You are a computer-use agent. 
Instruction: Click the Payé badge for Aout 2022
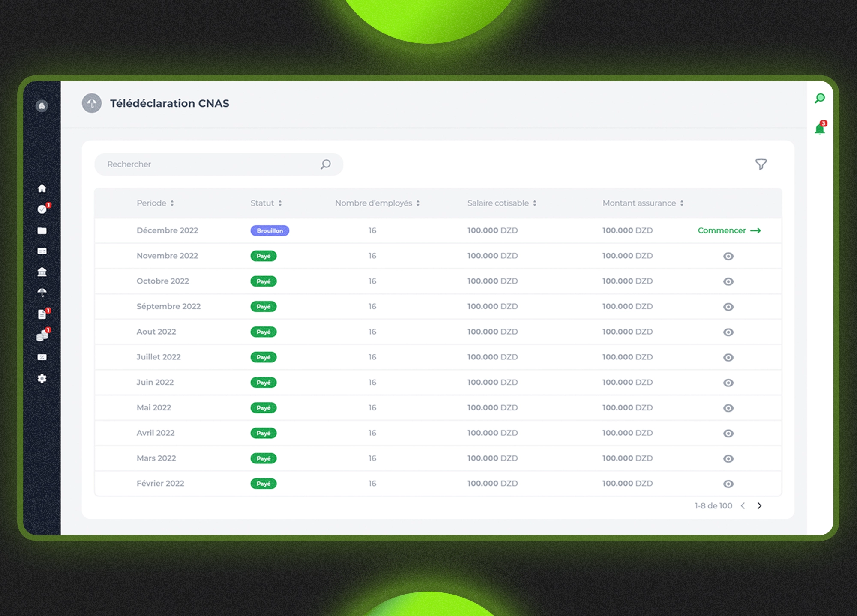click(264, 332)
